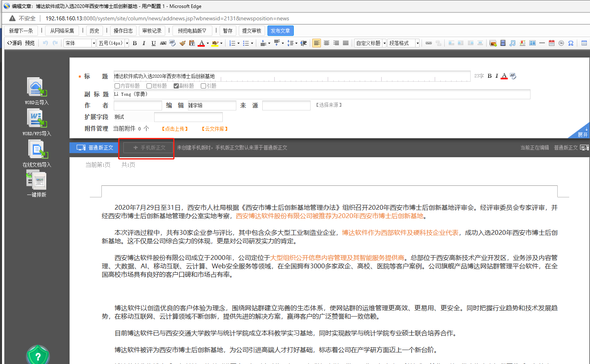Click 新增下一条 button
The height and width of the screenshot is (364, 590).
21,31
